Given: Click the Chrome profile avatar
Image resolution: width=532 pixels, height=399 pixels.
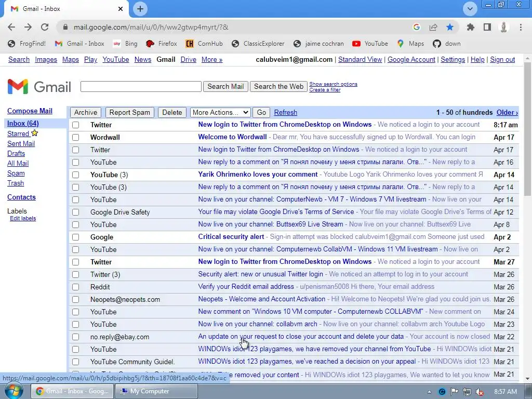Looking at the screenshot, I should click(x=504, y=27).
